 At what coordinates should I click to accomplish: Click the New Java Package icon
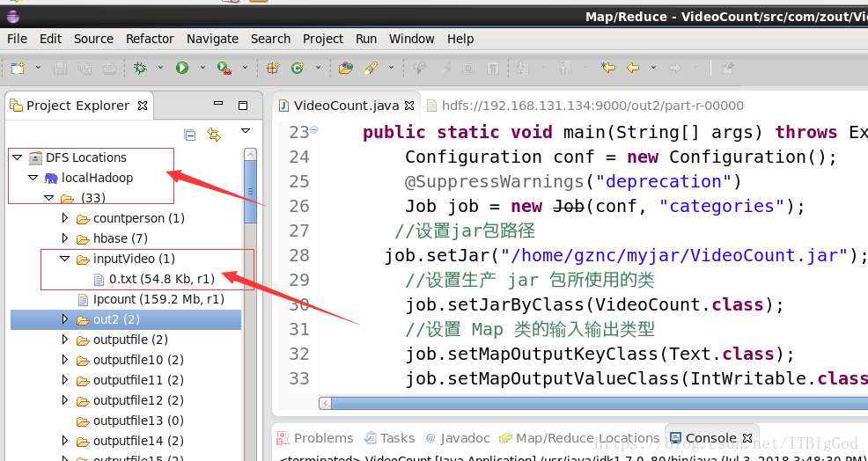[272, 68]
